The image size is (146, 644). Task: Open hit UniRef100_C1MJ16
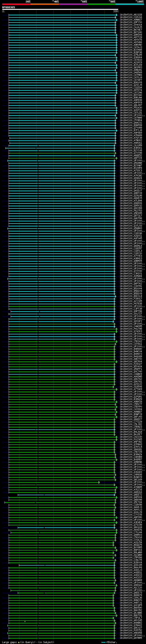point(131,17)
